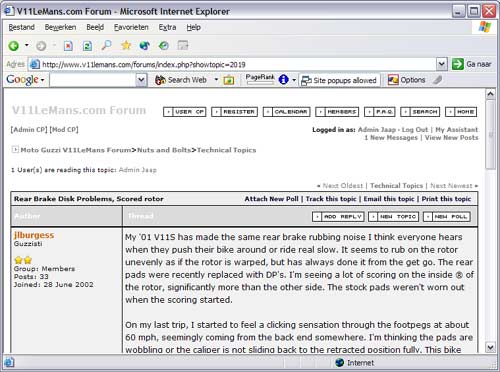Open My Assistant link
Image resolution: width=500 pixels, height=372 pixels.
coord(457,130)
